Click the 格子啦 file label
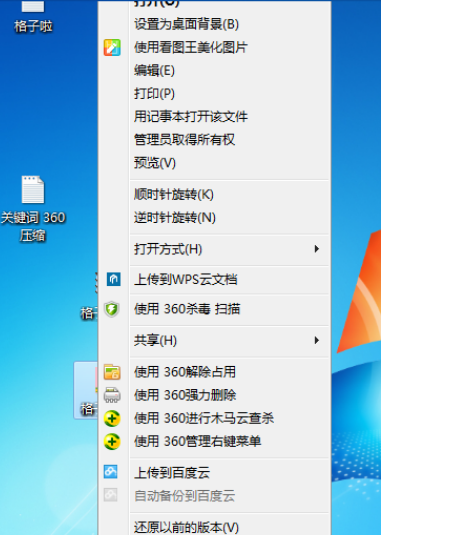 (33, 26)
